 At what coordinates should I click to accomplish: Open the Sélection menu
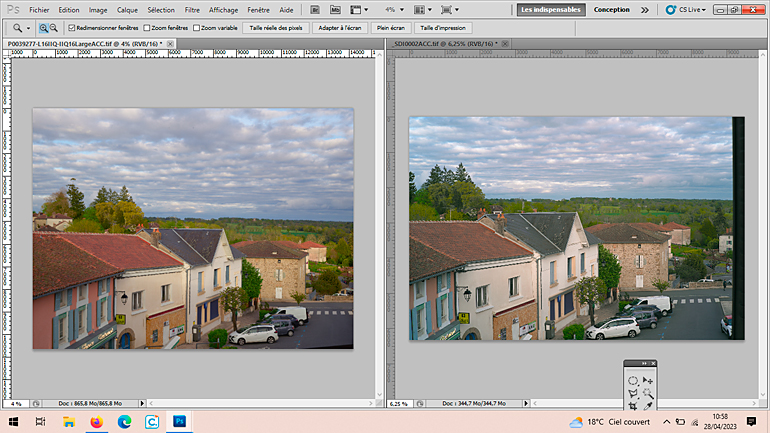161,10
